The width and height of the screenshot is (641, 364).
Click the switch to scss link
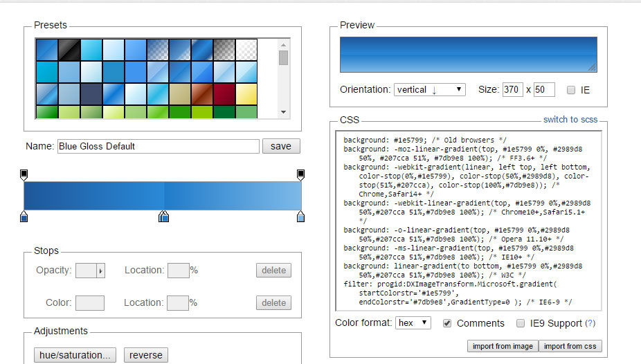pyautogui.click(x=570, y=119)
